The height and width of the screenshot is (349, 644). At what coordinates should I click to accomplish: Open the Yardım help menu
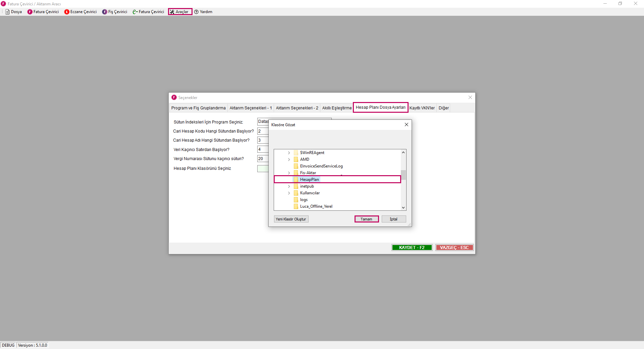point(203,12)
